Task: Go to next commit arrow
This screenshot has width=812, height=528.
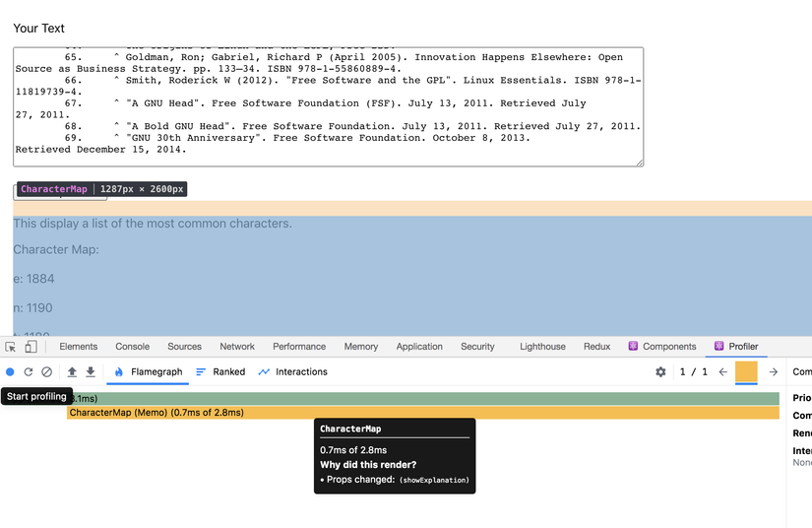Action: (x=774, y=372)
